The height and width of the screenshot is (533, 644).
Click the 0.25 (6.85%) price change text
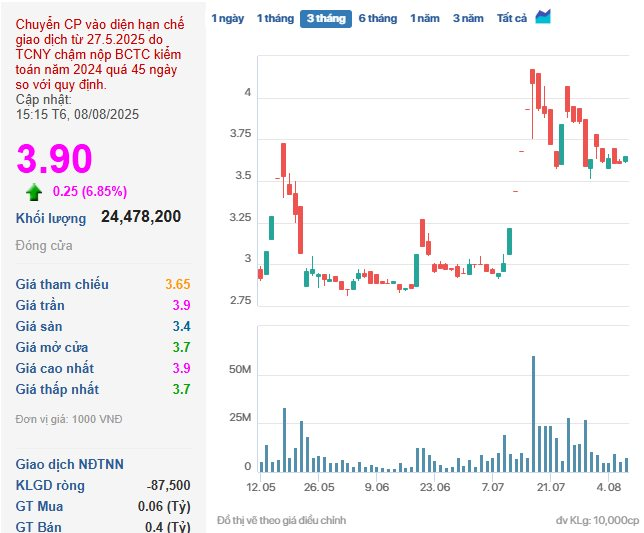[x=90, y=192]
